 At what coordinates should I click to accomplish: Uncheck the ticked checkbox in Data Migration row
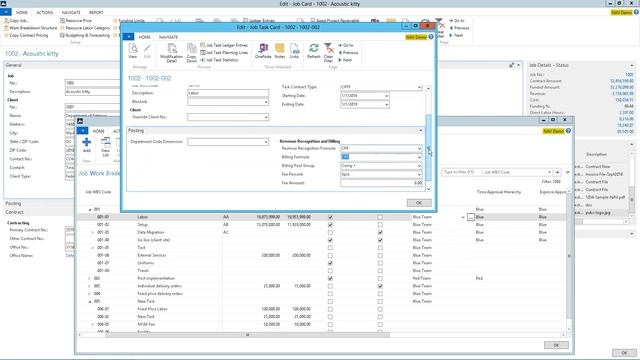(x=380, y=232)
